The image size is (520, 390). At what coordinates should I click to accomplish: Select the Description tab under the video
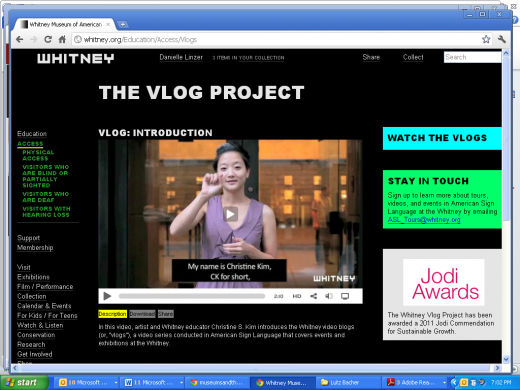(x=112, y=314)
